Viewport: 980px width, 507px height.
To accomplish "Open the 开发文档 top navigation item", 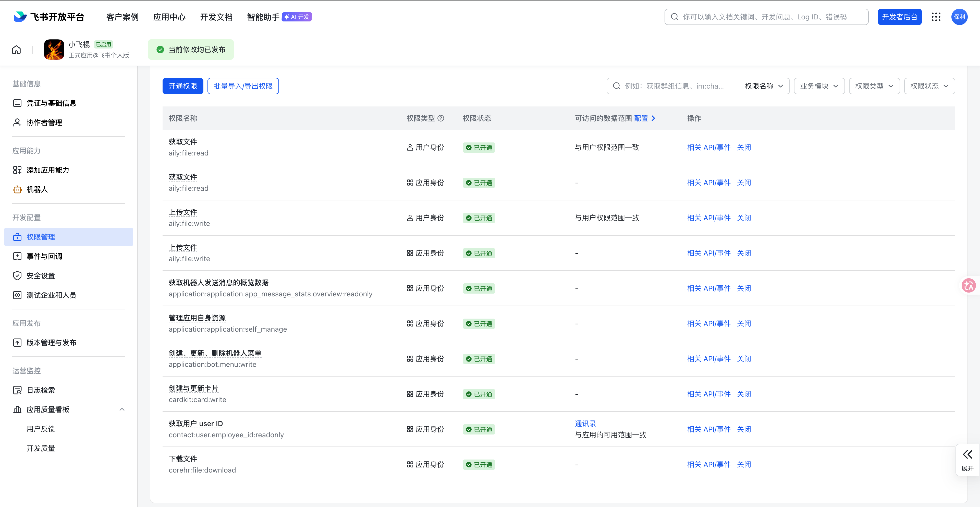I will (x=216, y=17).
